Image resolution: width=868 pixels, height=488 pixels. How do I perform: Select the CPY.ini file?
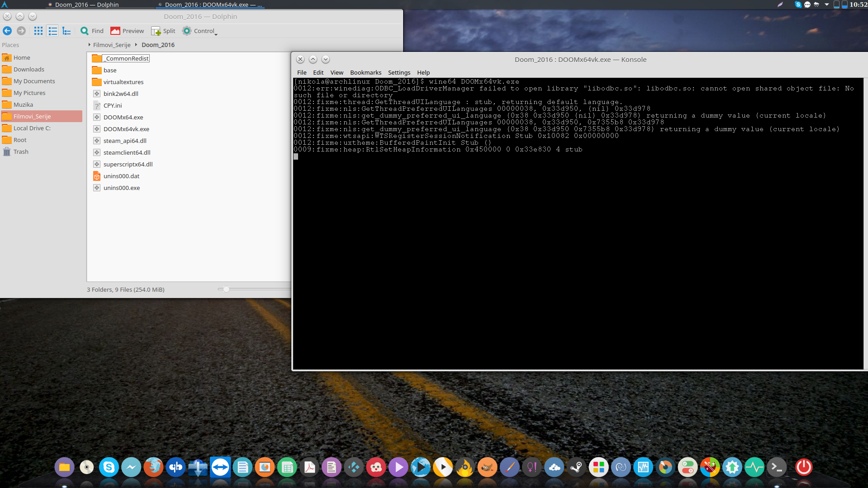click(108, 105)
